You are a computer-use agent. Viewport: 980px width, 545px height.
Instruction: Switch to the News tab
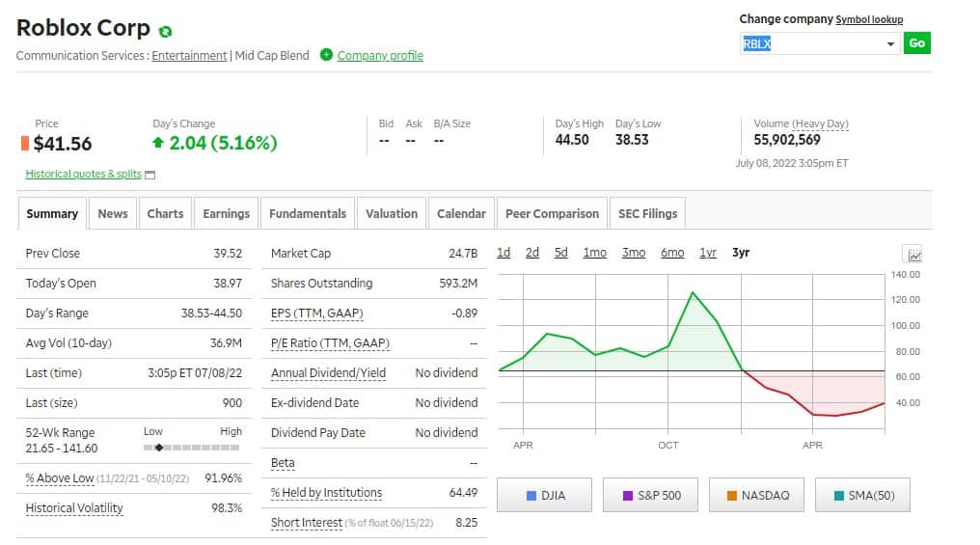(113, 214)
